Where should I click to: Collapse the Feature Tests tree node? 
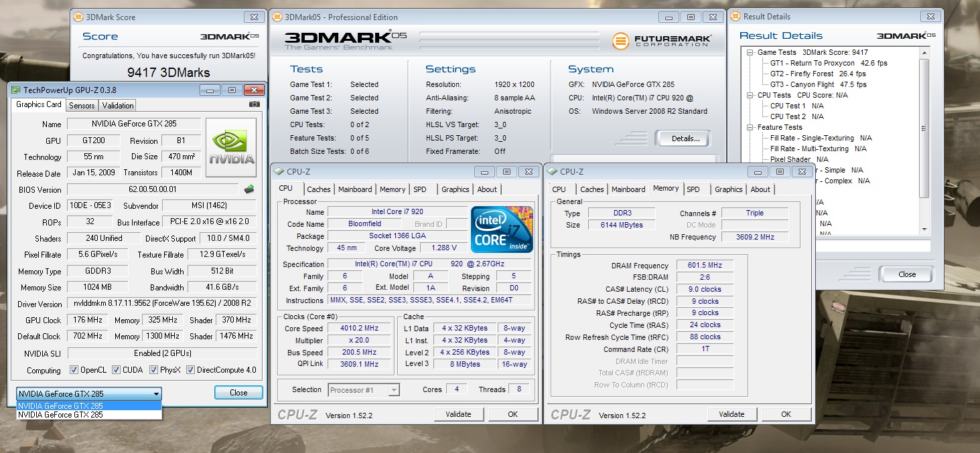(x=750, y=127)
